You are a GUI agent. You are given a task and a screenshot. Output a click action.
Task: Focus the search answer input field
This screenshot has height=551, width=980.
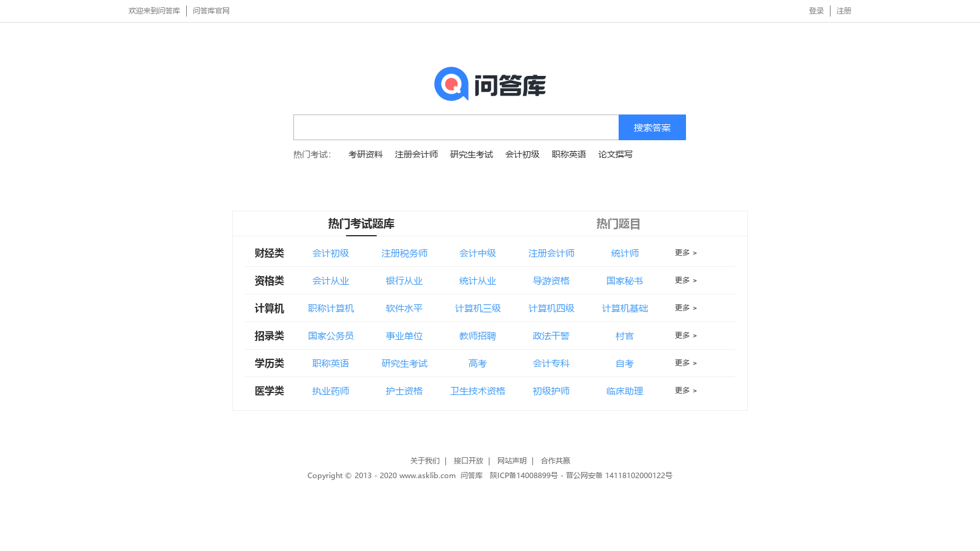pyautogui.click(x=456, y=127)
